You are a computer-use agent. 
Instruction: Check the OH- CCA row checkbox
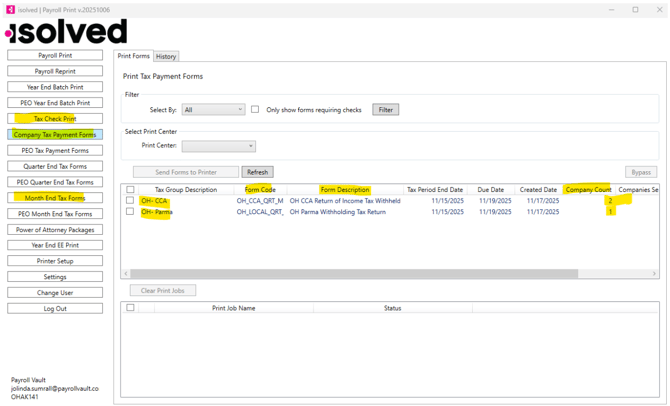(130, 200)
